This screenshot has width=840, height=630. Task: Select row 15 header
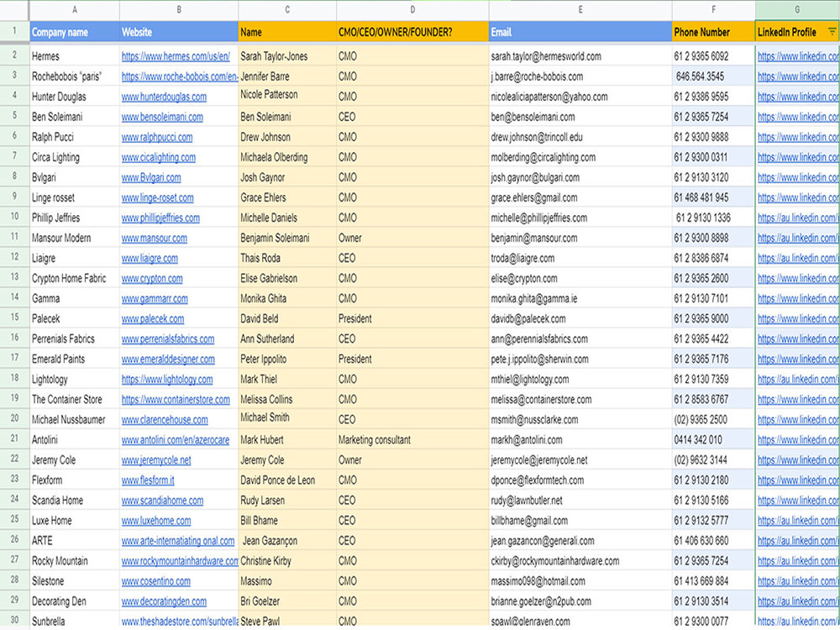tap(14, 318)
